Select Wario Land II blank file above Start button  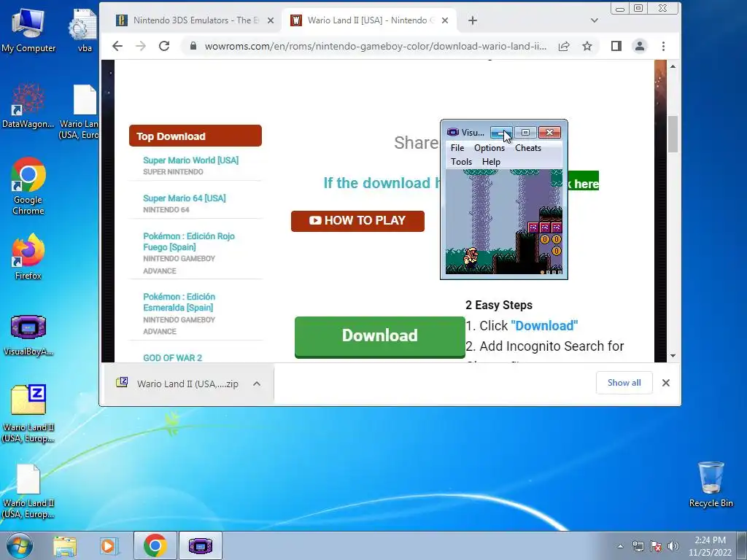(28, 491)
